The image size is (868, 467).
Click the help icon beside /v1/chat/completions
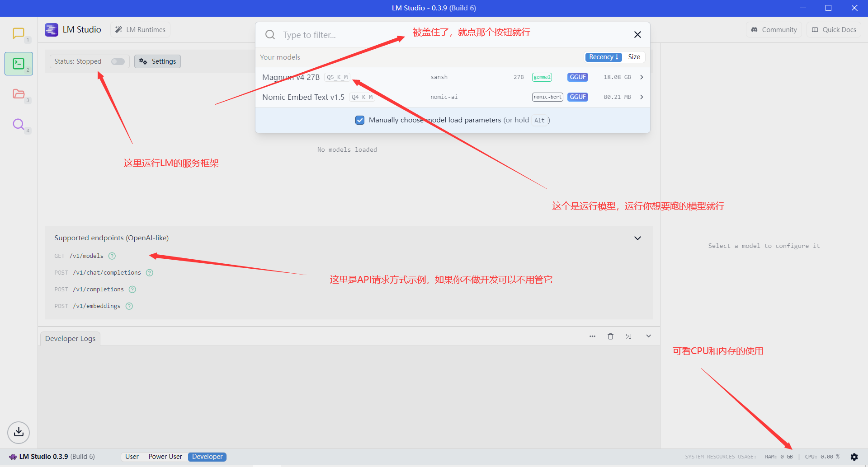[x=150, y=273]
